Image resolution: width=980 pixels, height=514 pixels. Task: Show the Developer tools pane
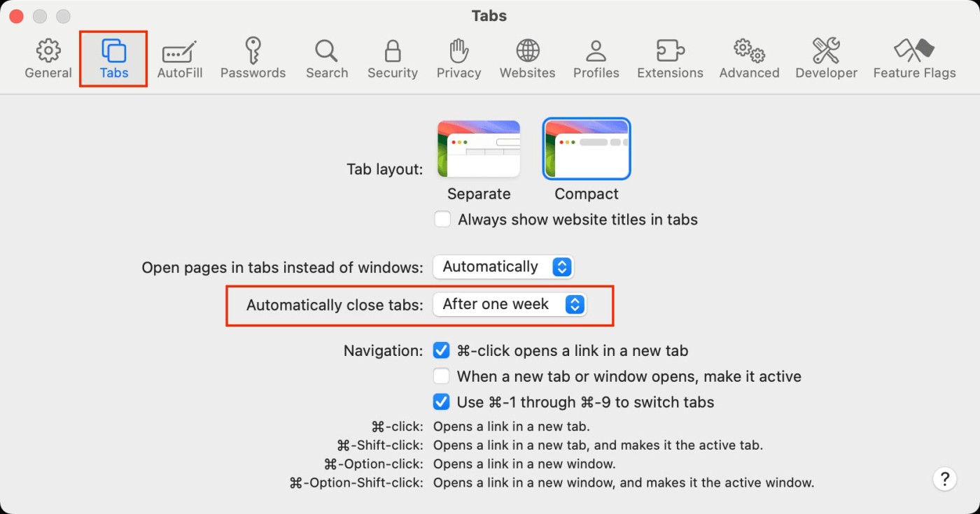[826, 59]
